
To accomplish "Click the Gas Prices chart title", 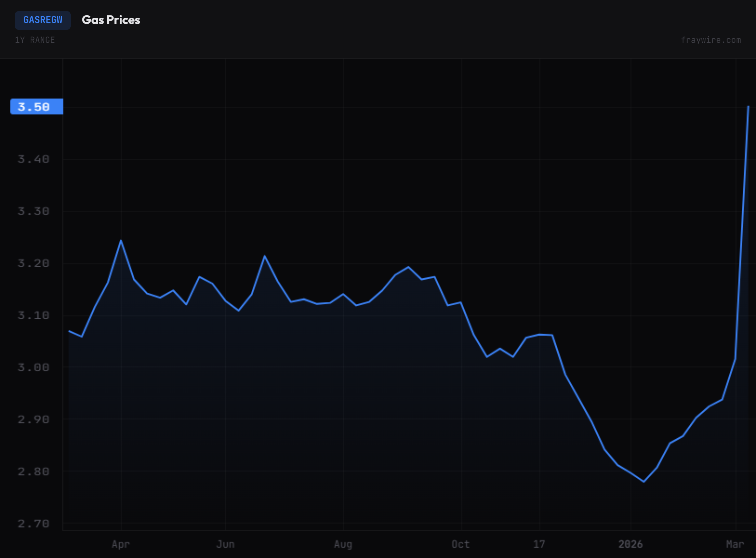I will 111,20.
